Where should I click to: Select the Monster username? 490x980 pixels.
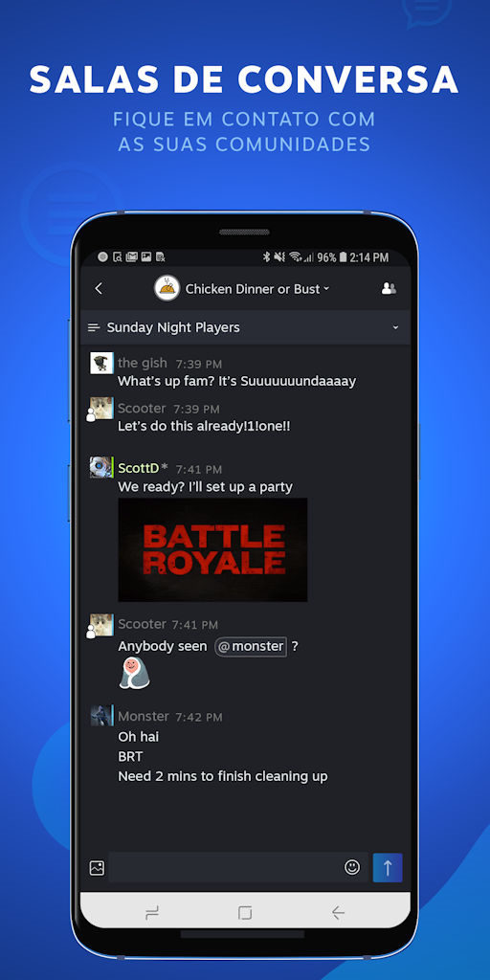click(144, 716)
